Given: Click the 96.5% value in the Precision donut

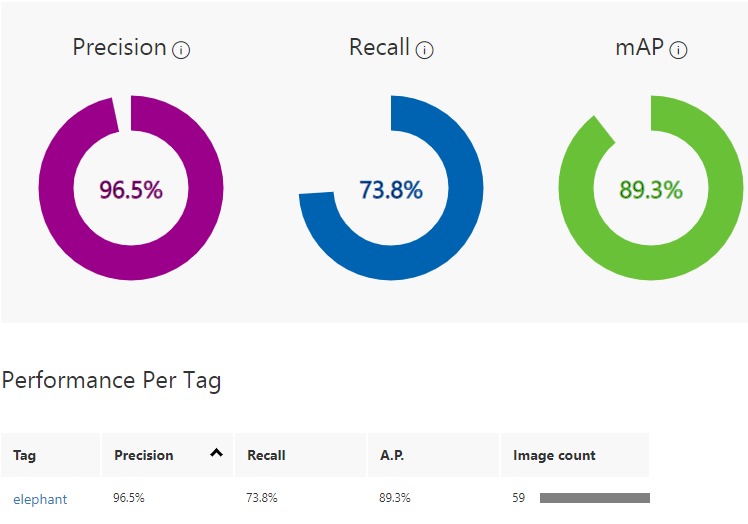Looking at the screenshot, I should pyautogui.click(x=131, y=189).
